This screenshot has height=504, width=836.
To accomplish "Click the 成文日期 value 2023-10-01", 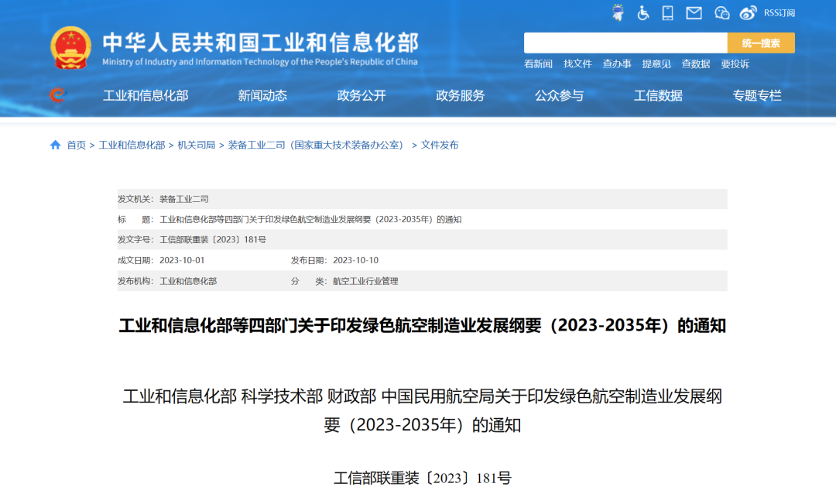I will click(x=182, y=260).
